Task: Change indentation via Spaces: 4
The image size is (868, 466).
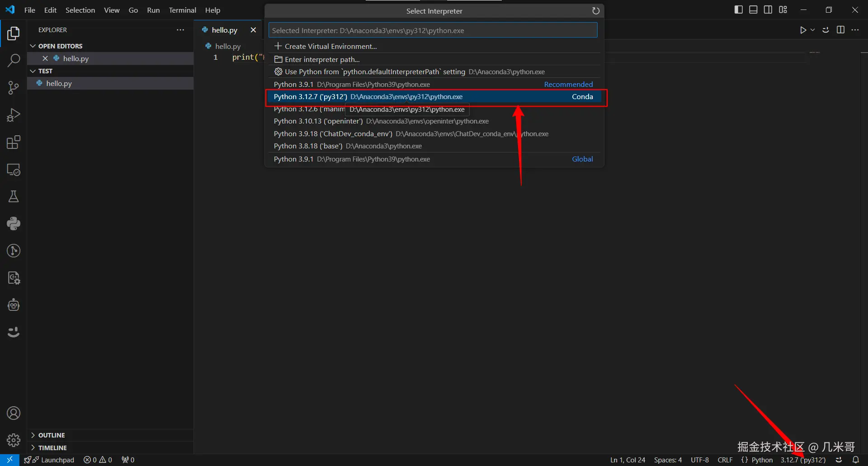Action: coord(668,460)
